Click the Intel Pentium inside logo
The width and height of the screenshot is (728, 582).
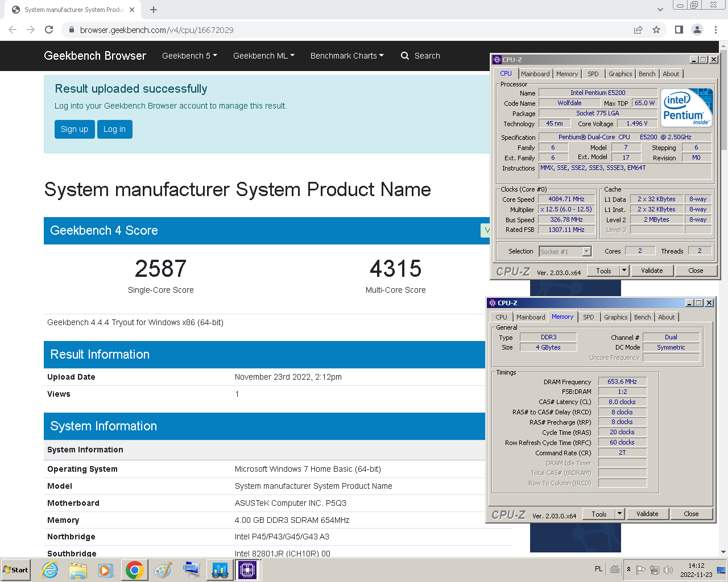(x=686, y=107)
